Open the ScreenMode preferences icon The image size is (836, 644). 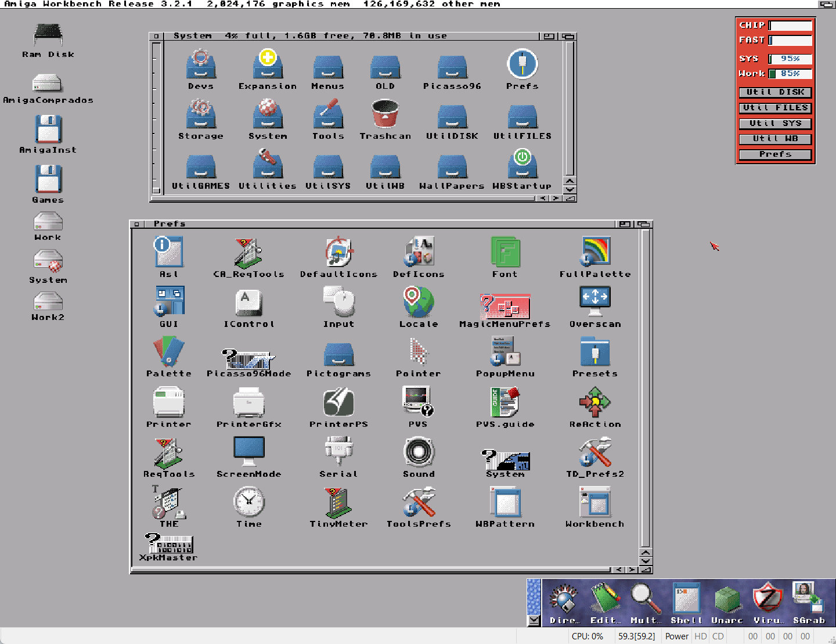pyautogui.click(x=248, y=452)
